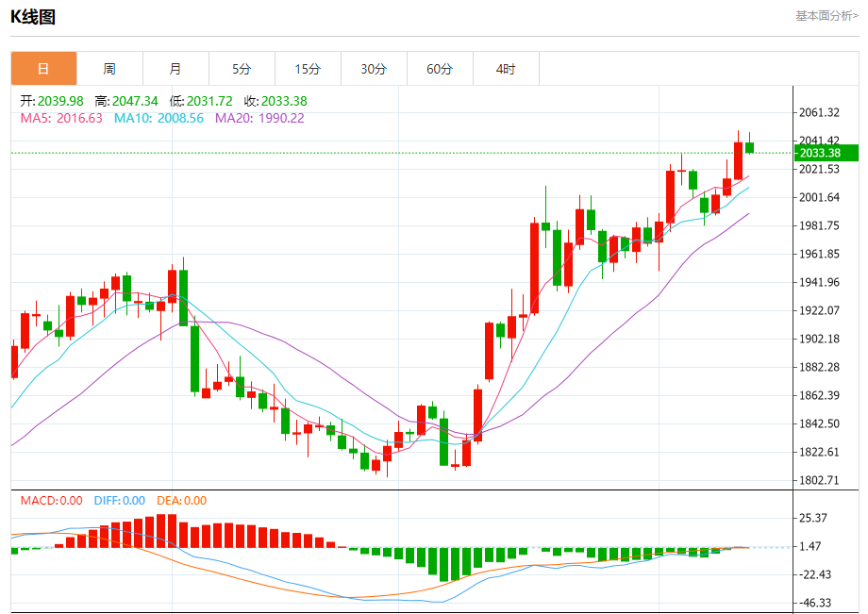The height and width of the screenshot is (614, 868).
Task: Open the 基本面分析 link
Action: click(827, 16)
